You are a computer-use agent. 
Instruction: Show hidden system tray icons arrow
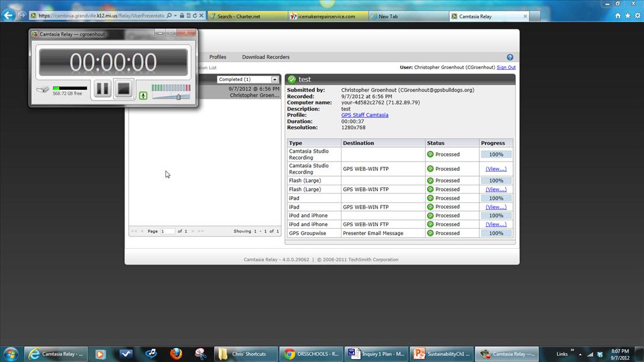(x=580, y=354)
